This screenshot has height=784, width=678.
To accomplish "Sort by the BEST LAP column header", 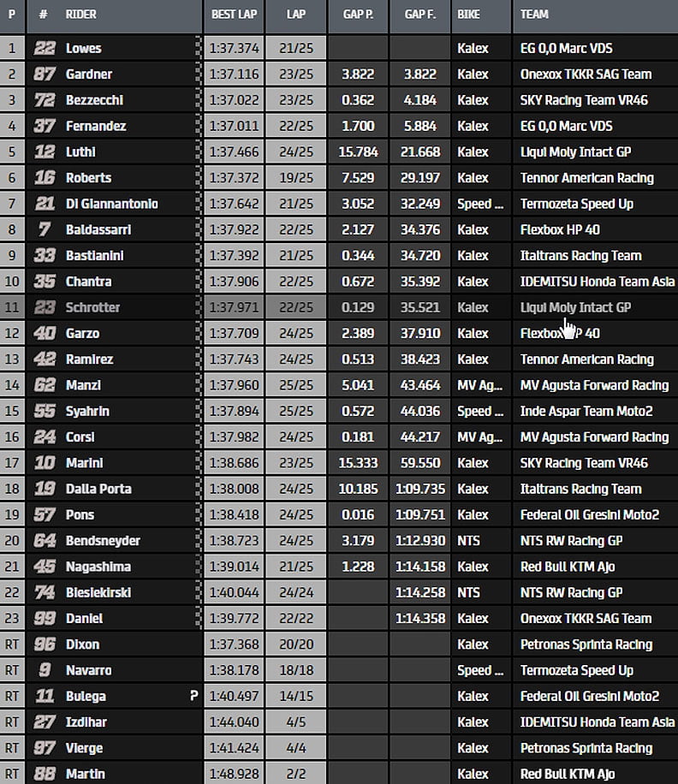I will (234, 15).
